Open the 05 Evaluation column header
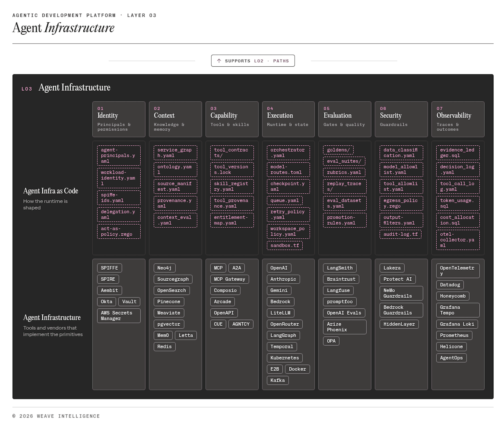The image size is (504, 422). click(345, 119)
